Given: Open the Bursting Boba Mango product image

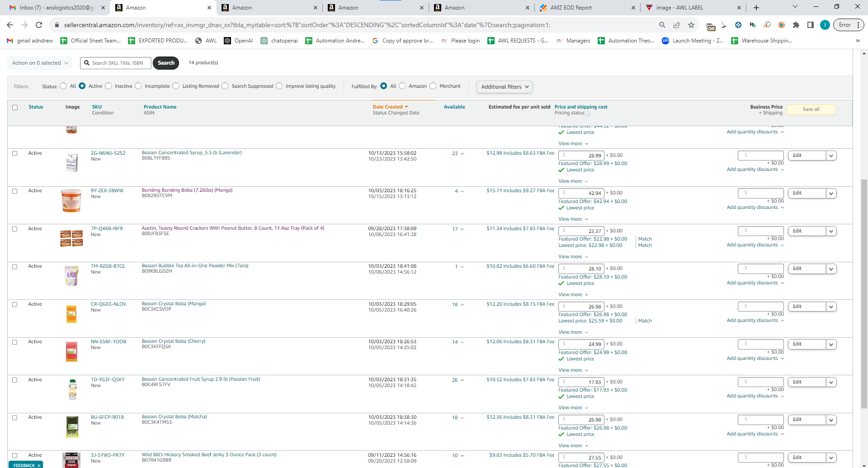Looking at the screenshot, I should [71, 200].
